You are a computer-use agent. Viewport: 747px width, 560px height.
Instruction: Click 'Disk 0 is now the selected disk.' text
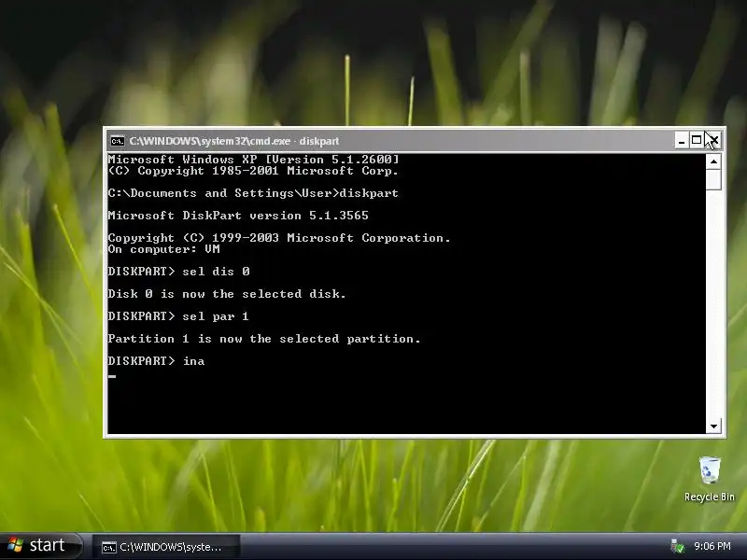coord(227,294)
